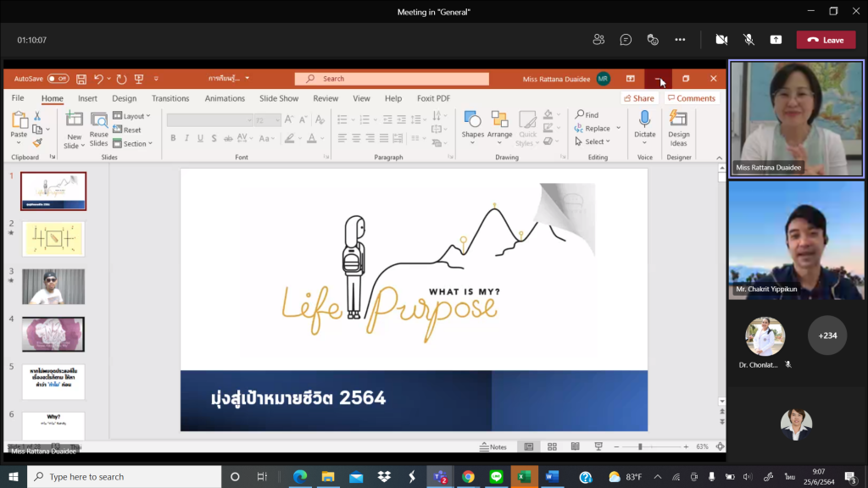Open the Foxit PDF tab
The image size is (868, 488).
pos(433,98)
